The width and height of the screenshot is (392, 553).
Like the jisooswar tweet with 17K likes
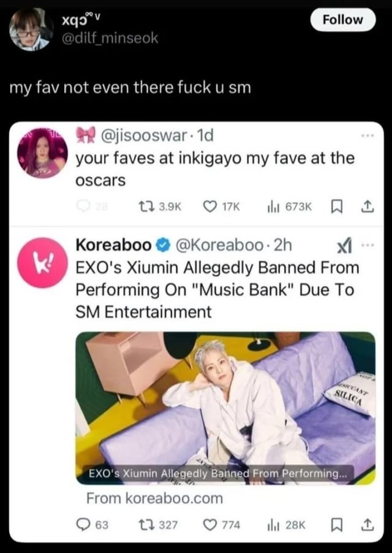point(222,207)
